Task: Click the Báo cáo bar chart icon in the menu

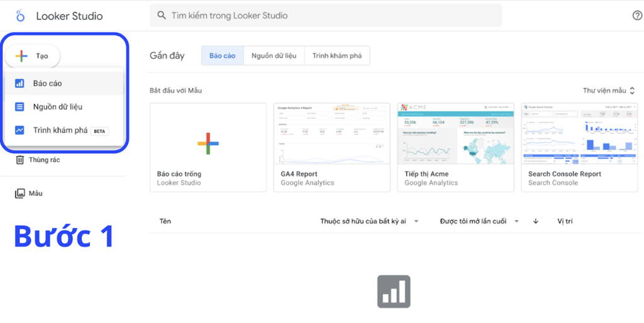Action: 19,84
